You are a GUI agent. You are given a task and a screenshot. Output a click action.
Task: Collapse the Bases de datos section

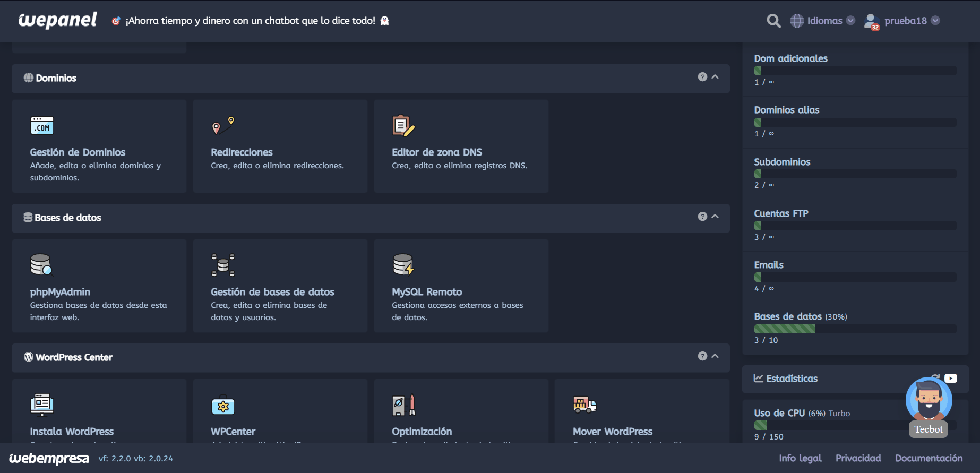point(715,217)
